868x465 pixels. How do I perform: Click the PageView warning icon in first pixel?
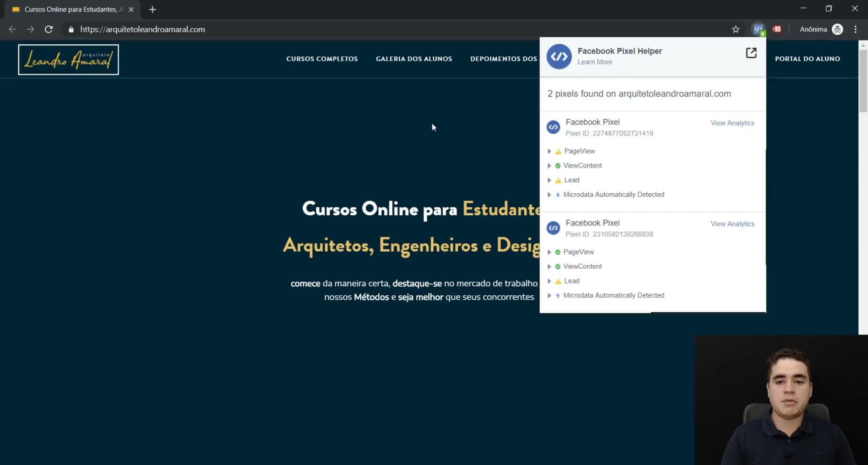tap(558, 151)
